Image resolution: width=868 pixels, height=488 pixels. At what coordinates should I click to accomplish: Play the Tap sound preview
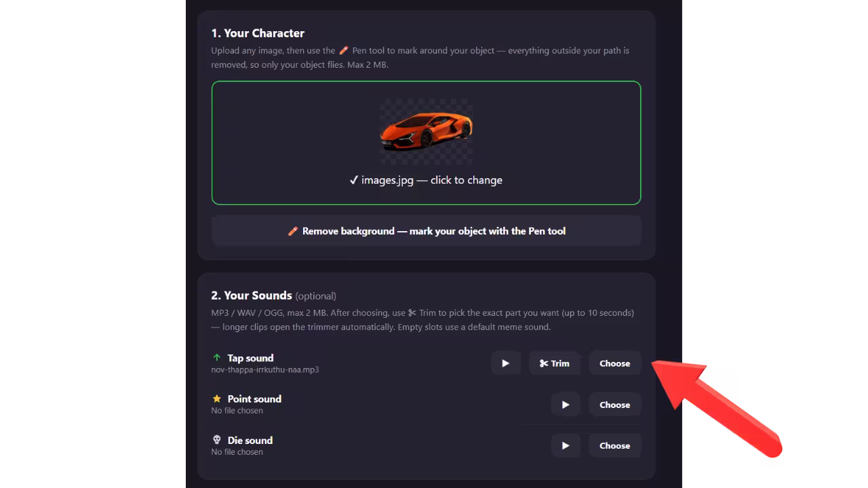(x=505, y=363)
